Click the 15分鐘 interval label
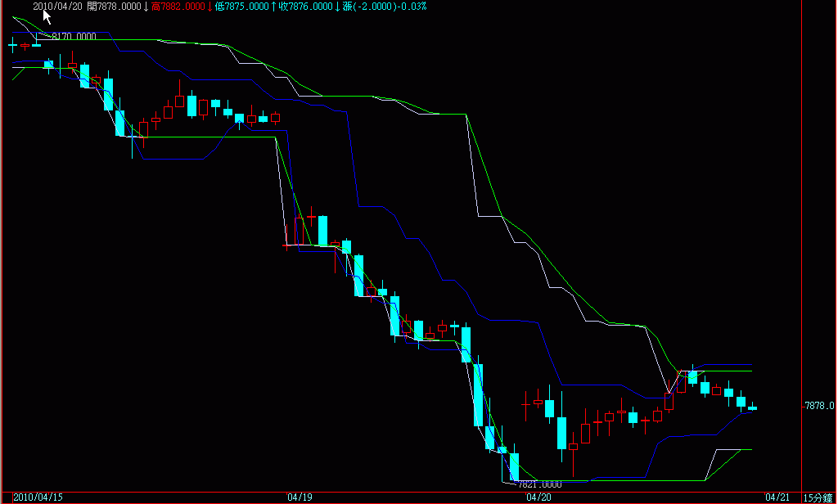The height and width of the screenshot is (504, 838). 818,497
